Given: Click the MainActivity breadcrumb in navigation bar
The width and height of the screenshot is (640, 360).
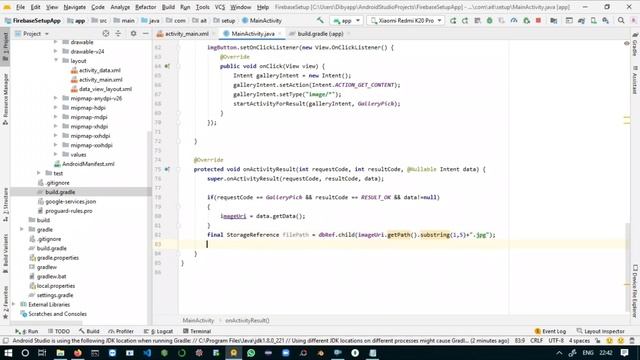Looking at the screenshot, I should (262, 20).
